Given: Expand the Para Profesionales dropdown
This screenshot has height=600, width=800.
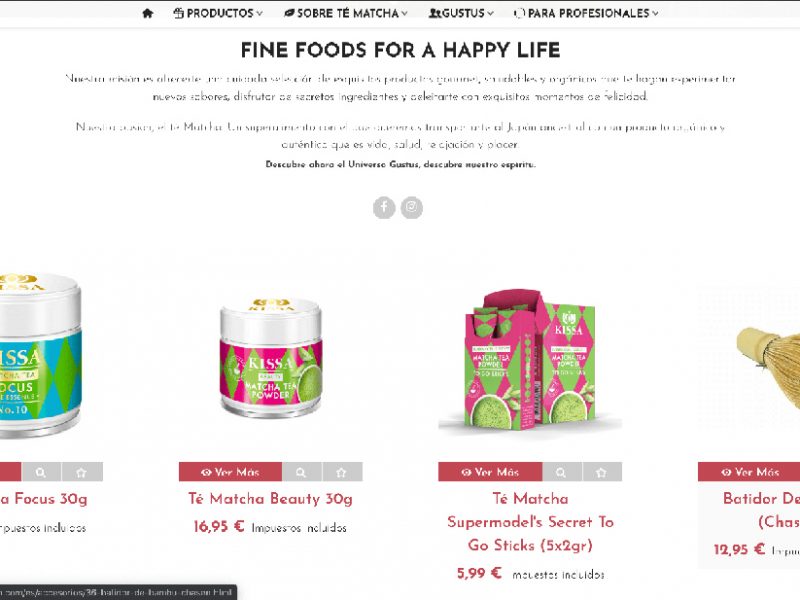Looking at the screenshot, I should click(586, 13).
